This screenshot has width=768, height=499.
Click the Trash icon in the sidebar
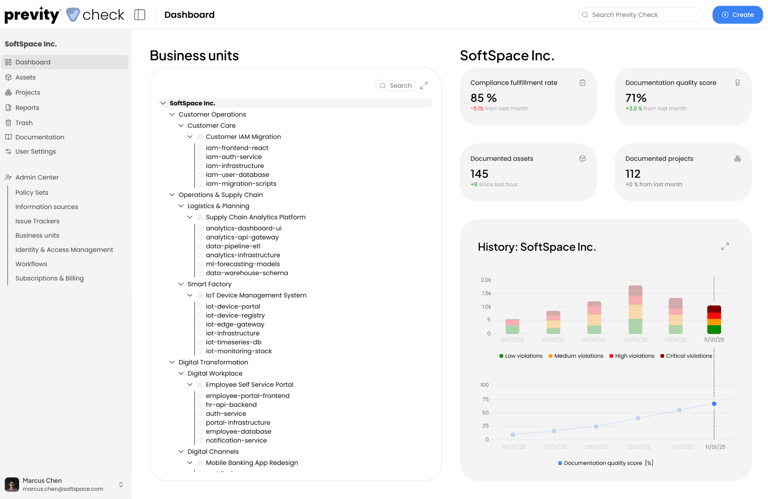tap(8, 123)
